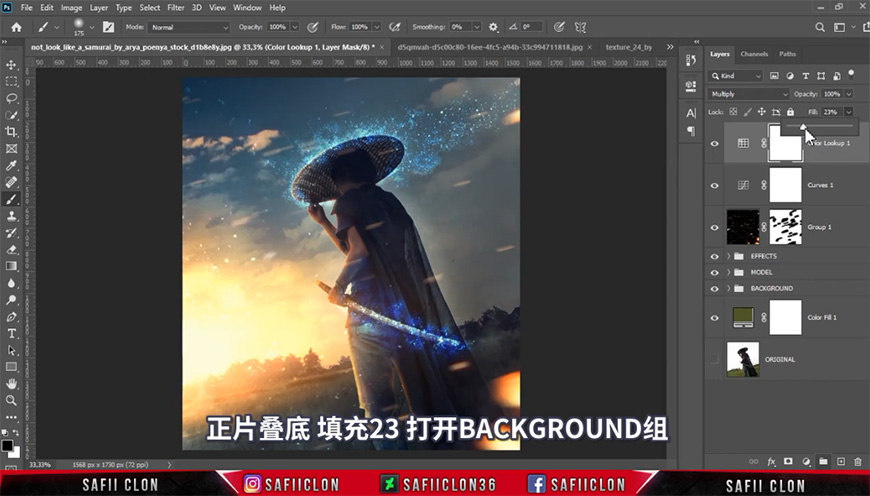Open the Smoothing dropdown arrow
This screenshot has height=496, width=870.
[477, 27]
